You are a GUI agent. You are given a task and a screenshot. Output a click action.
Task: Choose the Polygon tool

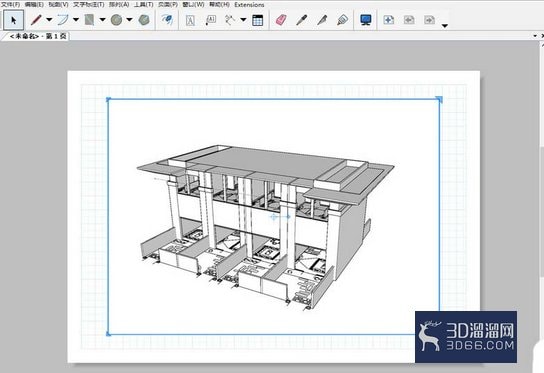coord(144,20)
